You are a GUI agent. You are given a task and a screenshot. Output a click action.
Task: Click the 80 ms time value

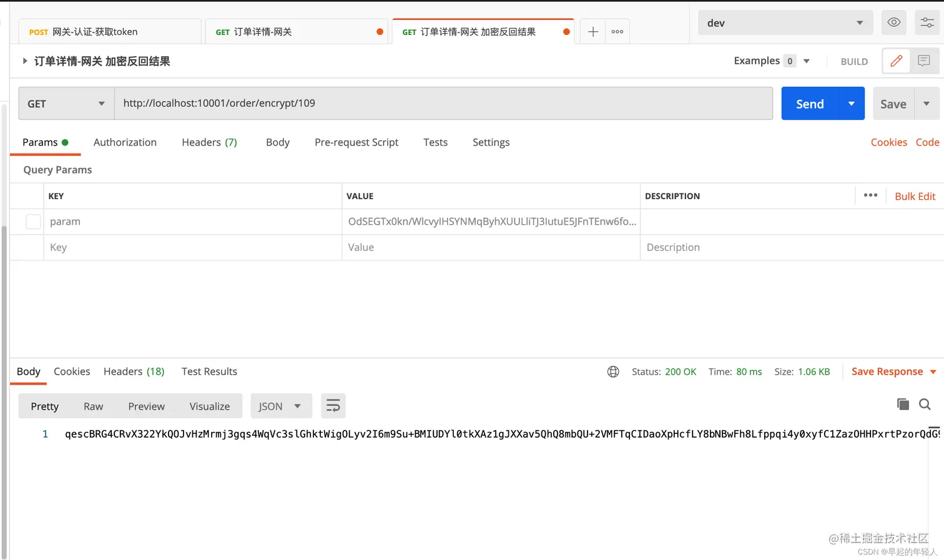click(x=749, y=371)
